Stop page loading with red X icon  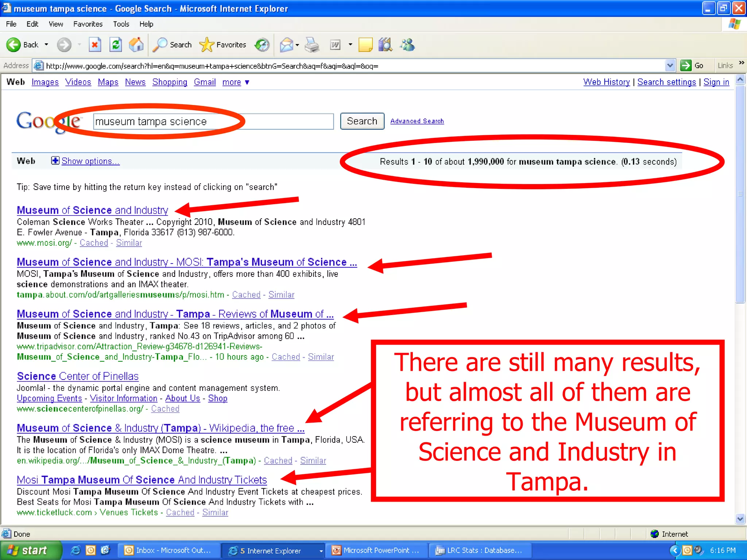(95, 45)
